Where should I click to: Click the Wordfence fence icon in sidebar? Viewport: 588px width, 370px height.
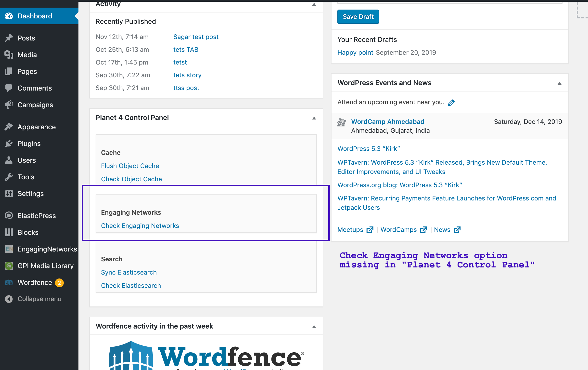pyautogui.click(x=9, y=282)
